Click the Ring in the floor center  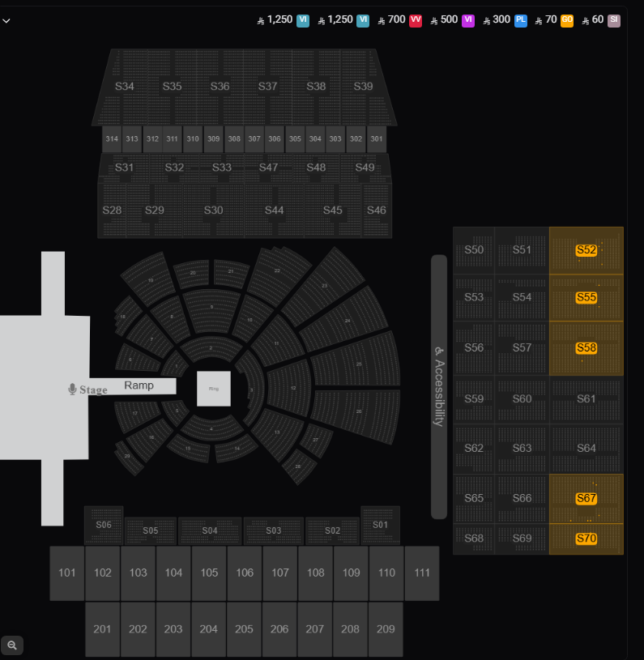point(214,389)
